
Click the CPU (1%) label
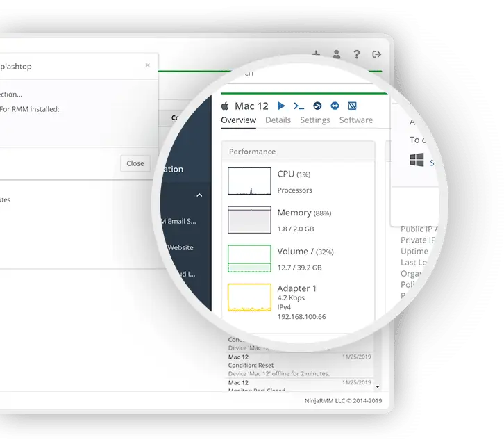click(294, 174)
